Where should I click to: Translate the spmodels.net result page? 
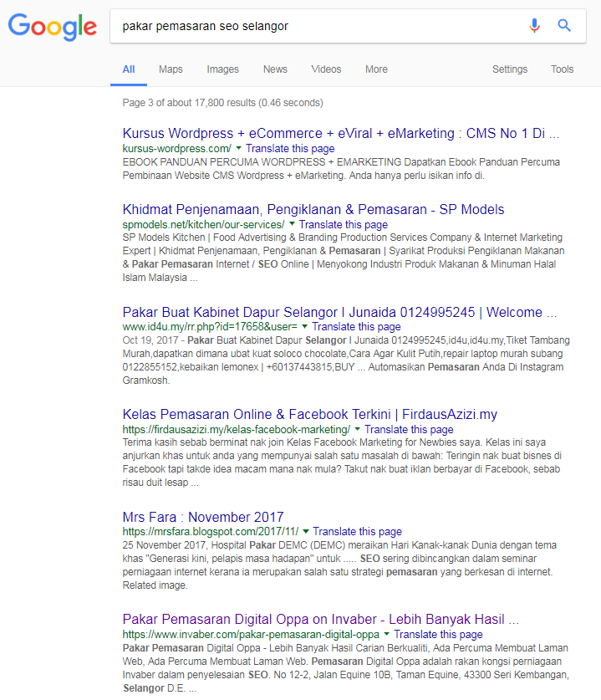pos(343,224)
